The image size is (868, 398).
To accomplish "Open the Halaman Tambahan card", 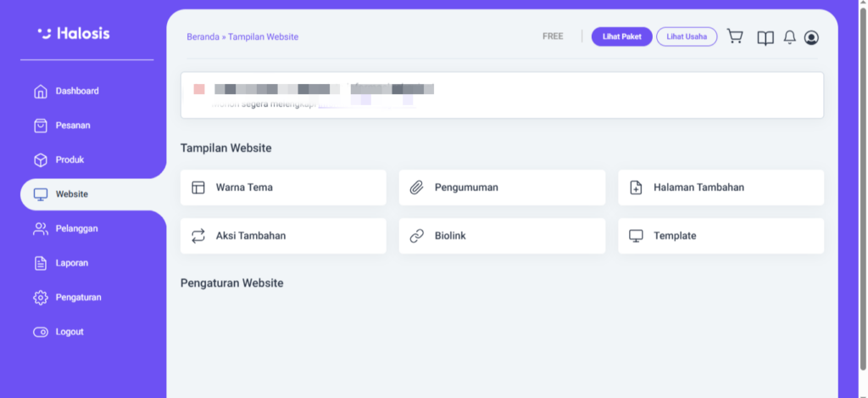I will click(x=721, y=188).
